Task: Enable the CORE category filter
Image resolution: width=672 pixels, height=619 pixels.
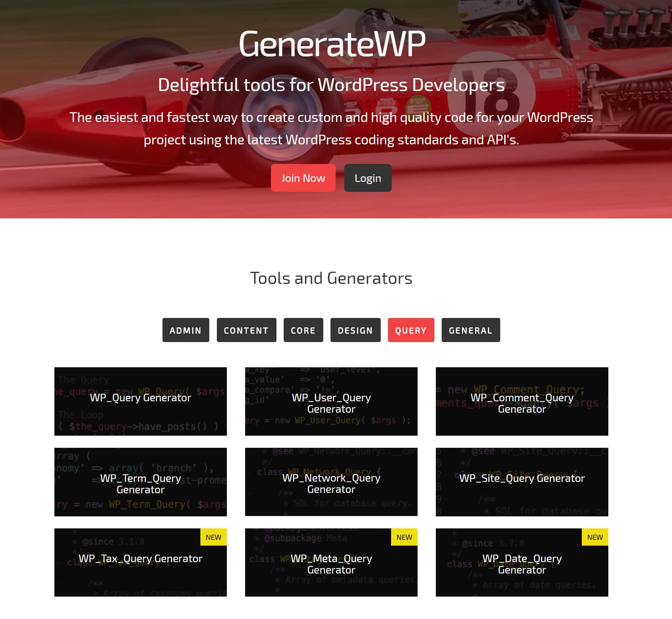Action: click(x=303, y=330)
